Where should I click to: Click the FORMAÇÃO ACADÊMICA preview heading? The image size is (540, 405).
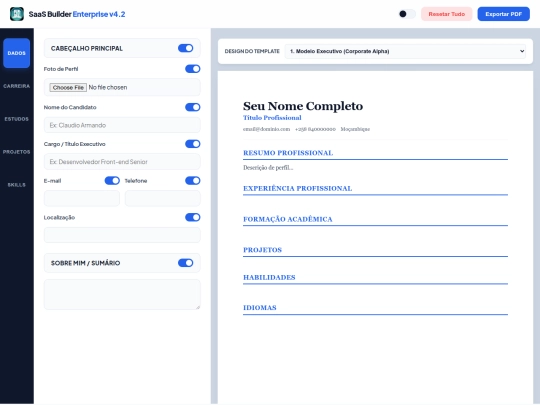click(x=288, y=219)
